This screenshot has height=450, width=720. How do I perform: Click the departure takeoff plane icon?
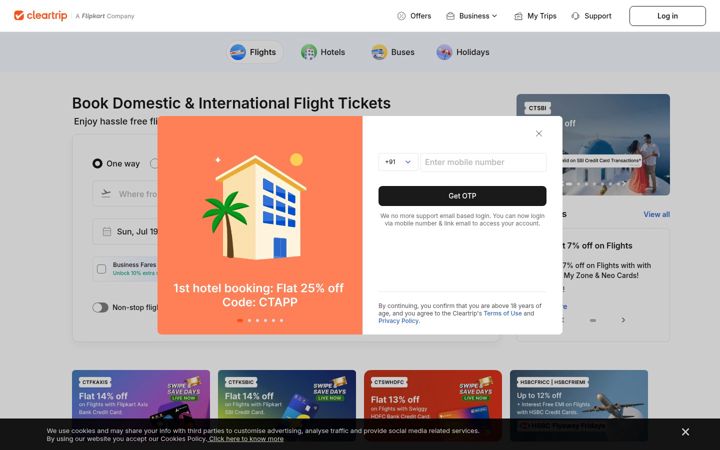coord(106,193)
